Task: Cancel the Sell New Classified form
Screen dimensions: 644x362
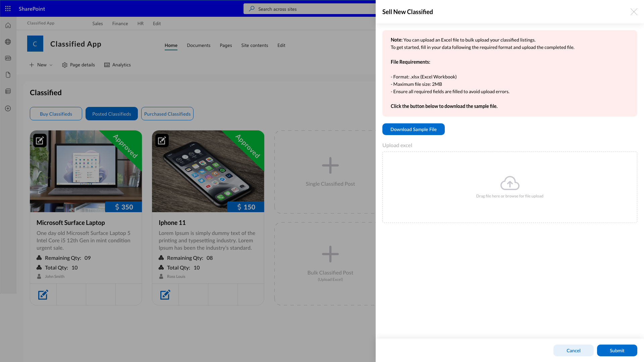Action: point(574,350)
